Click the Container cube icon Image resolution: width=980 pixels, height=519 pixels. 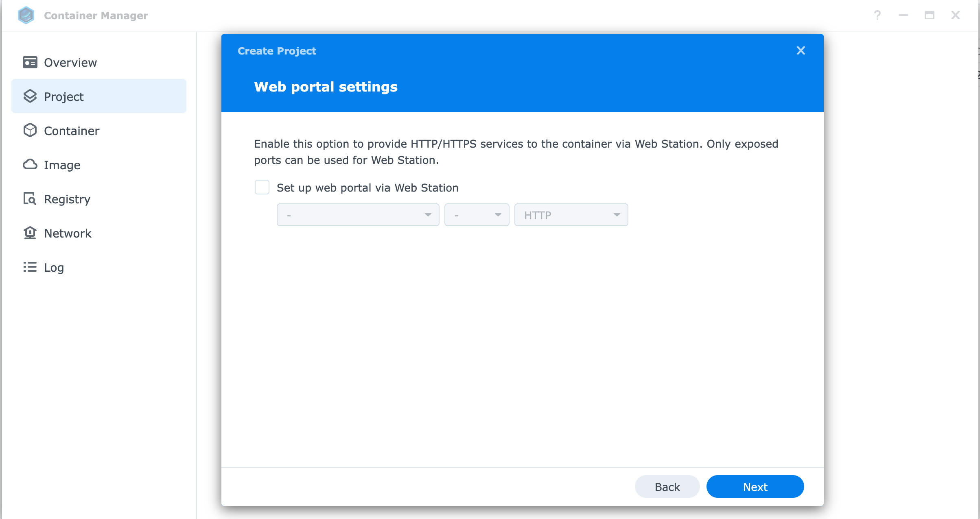(x=30, y=131)
